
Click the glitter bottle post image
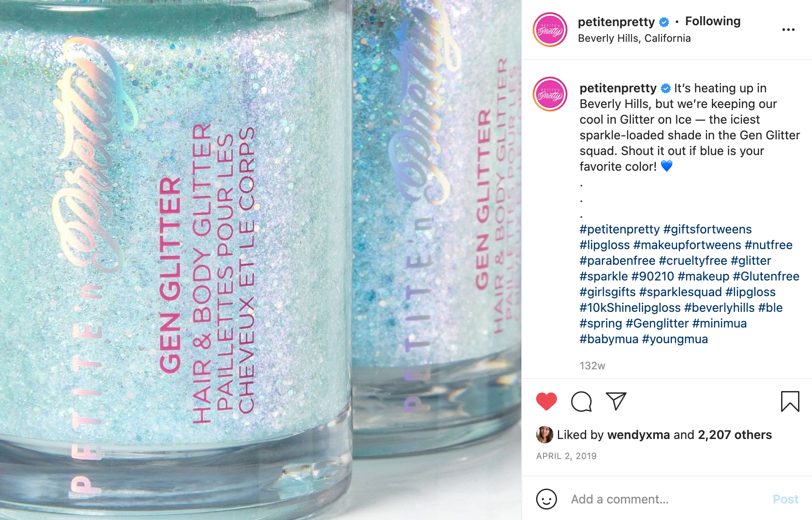[261, 260]
